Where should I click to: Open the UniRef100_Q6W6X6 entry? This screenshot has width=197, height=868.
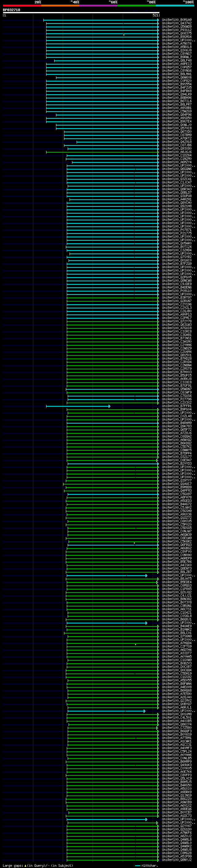(x=177, y=78)
